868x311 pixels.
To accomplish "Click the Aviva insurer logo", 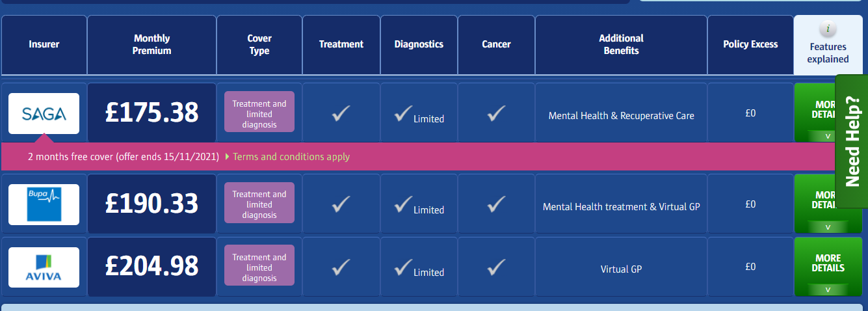I will point(44,267).
